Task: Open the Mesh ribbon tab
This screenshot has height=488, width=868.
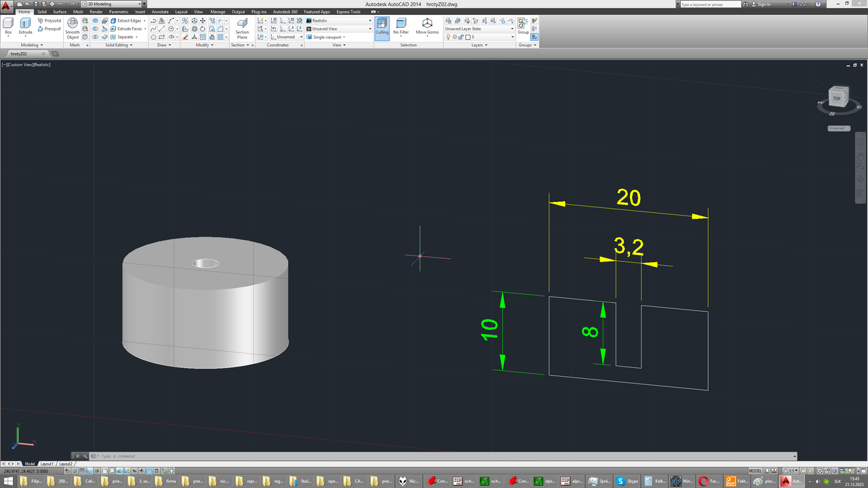Action: pyautogui.click(x=78, y=12)
